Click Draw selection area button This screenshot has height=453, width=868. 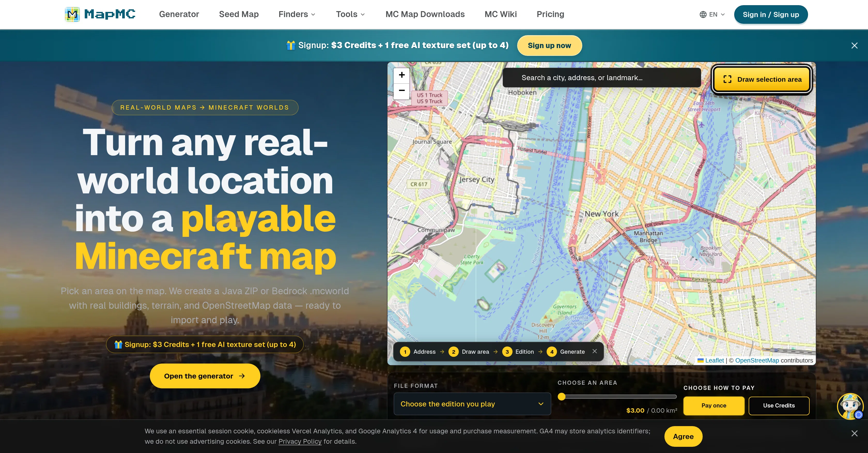762,79
